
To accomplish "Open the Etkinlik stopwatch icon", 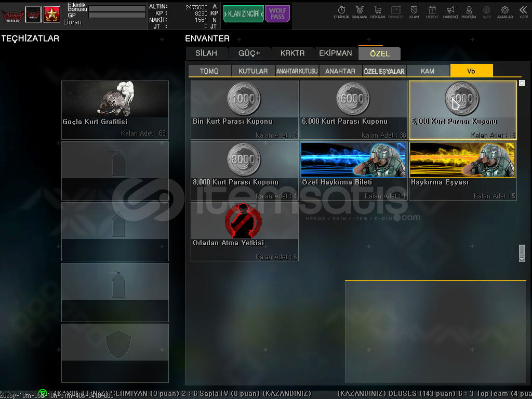I will tap(341, 12).
